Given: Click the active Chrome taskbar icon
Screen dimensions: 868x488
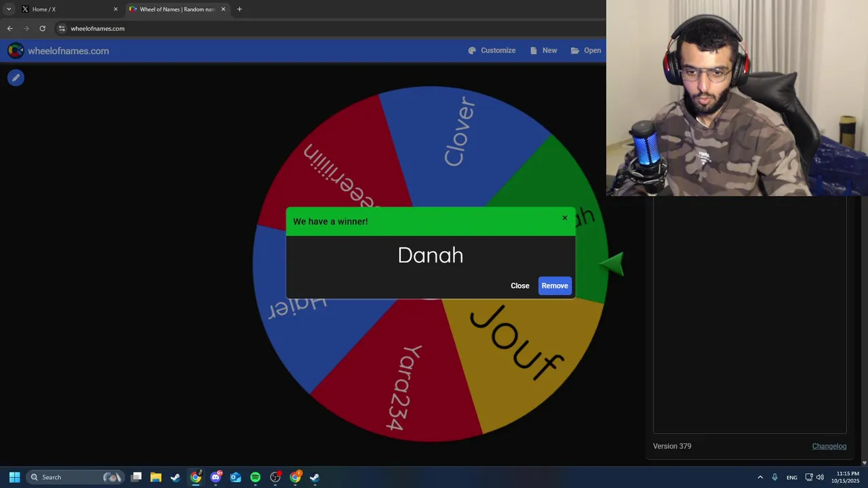Looking at the screenshot, I should [x=195, y=477].
